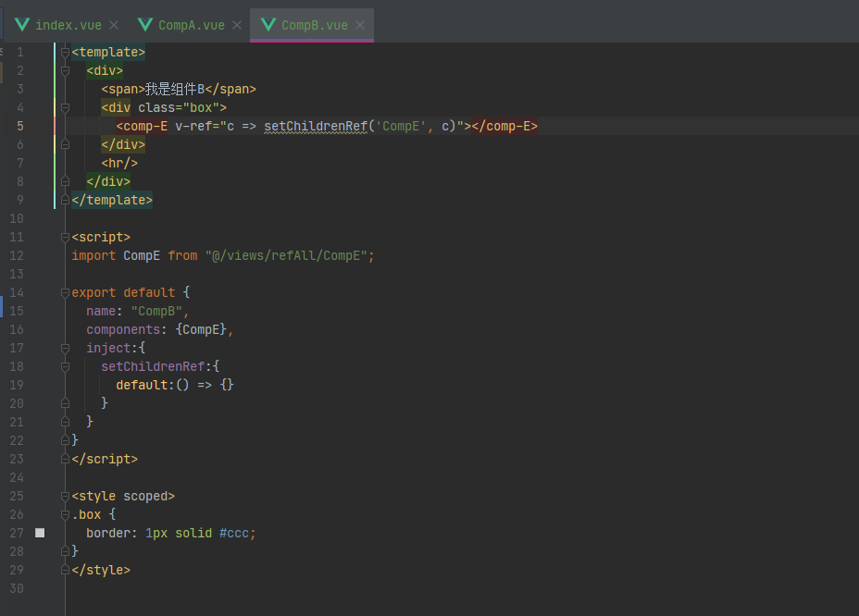Click the underlined setChildrenRef call
The height and width of the screenshot is (616, 859).
pos(316,127)
